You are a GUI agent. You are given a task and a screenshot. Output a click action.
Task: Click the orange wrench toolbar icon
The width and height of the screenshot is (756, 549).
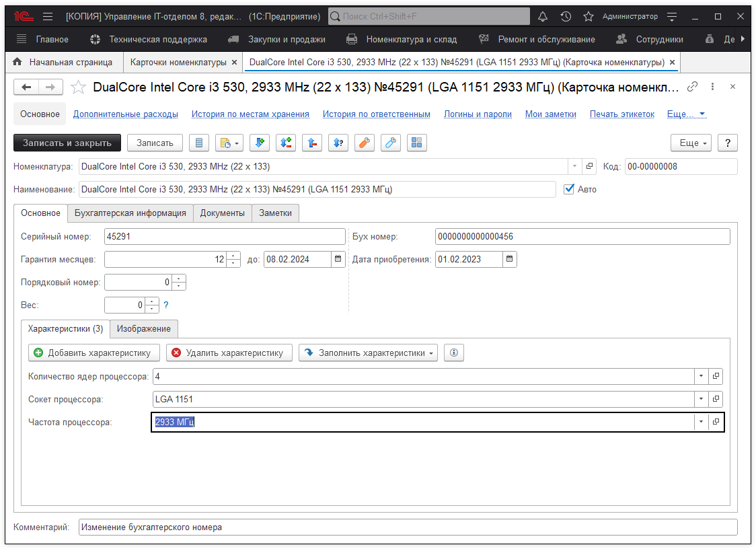pyautogui.click(x=364, y=143)
